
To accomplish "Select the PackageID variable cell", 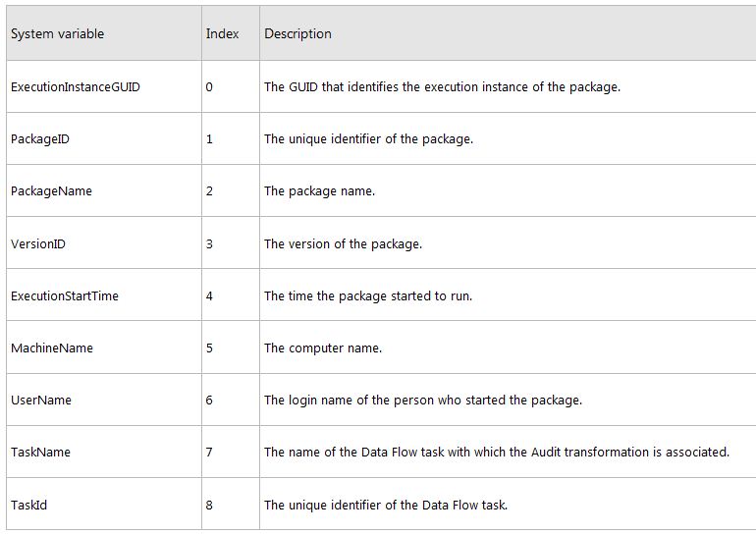I will click(x=40, y=139).
